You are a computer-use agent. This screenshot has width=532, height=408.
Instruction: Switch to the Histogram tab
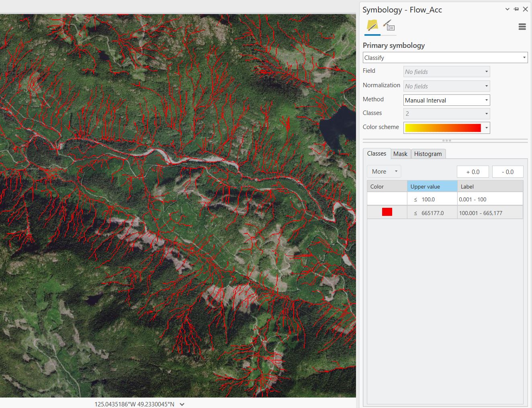click(428, 154)
